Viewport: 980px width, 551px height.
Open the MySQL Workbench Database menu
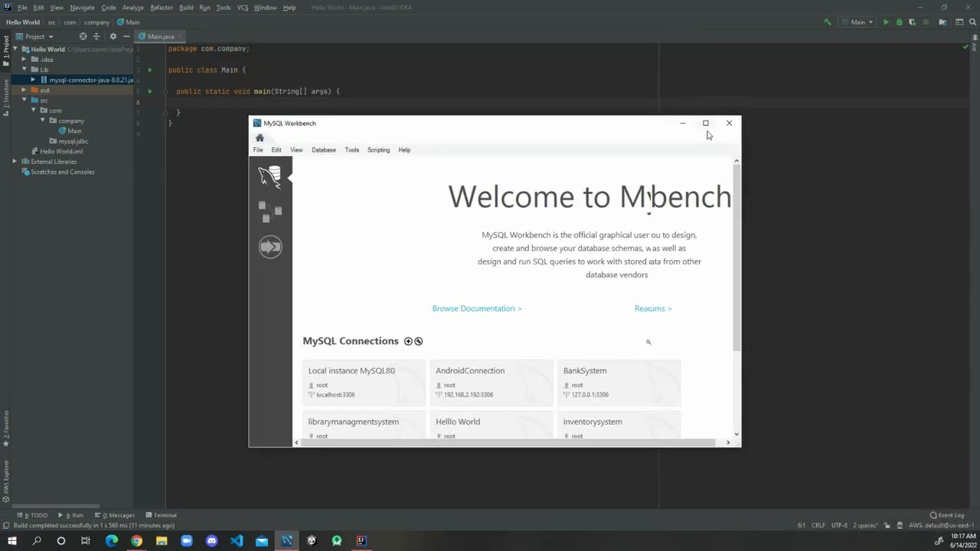tap(323, 150)
